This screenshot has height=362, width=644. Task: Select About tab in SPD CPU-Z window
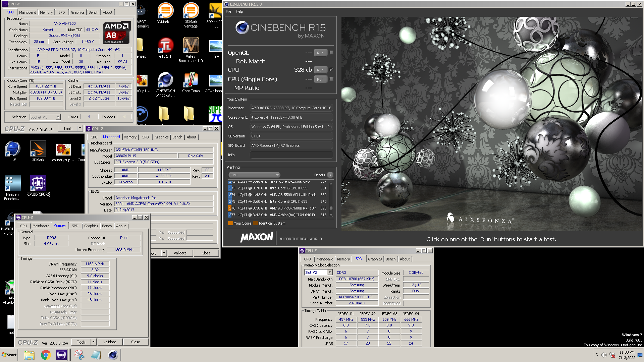click(405, 259)
